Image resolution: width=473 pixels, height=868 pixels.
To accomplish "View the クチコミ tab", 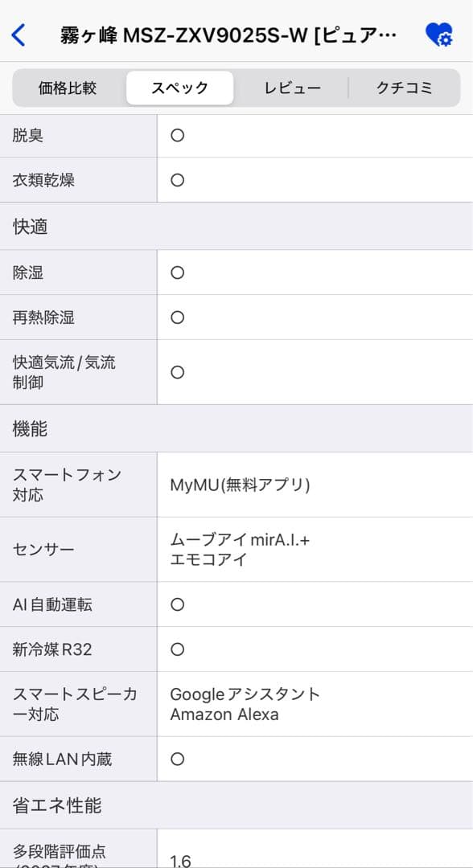I will (405, 88).
